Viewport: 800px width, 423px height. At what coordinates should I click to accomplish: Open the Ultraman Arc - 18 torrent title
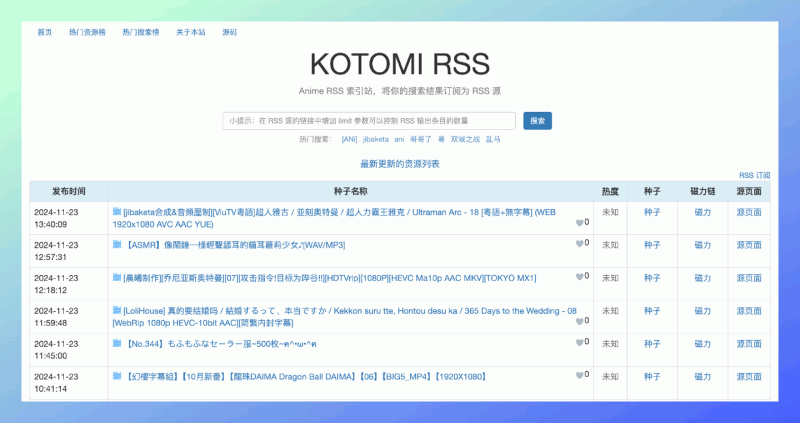coord(334,218)
